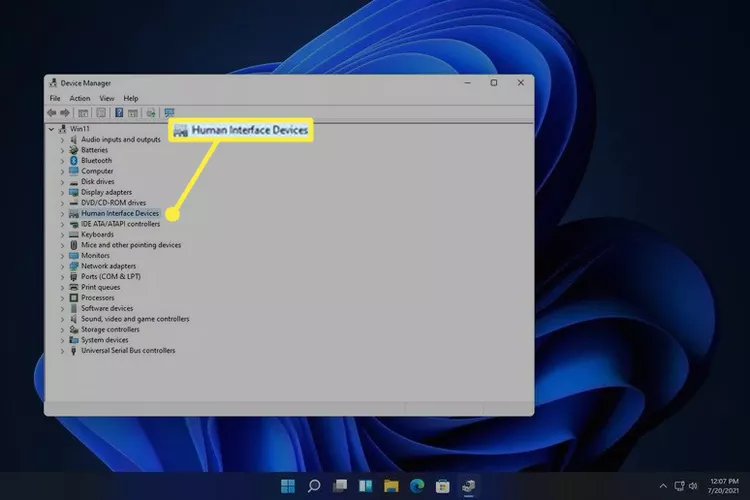
Task: Click Device Manager taskbar icon
Action: pyautogui.click(x=469, y=486)
